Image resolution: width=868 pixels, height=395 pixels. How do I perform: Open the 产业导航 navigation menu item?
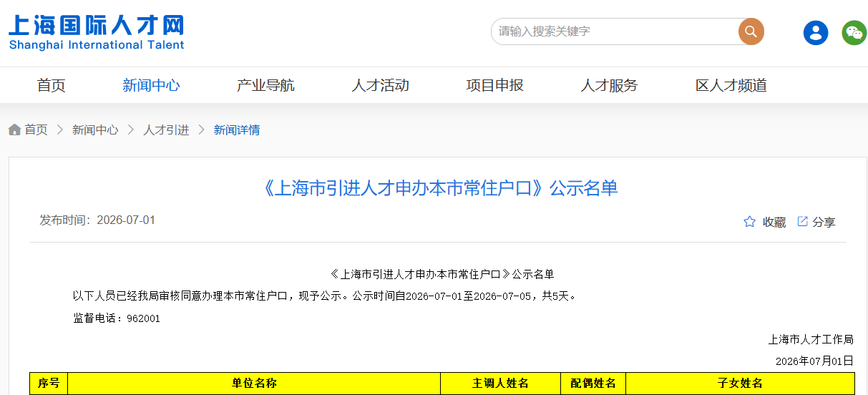[265, 85]
